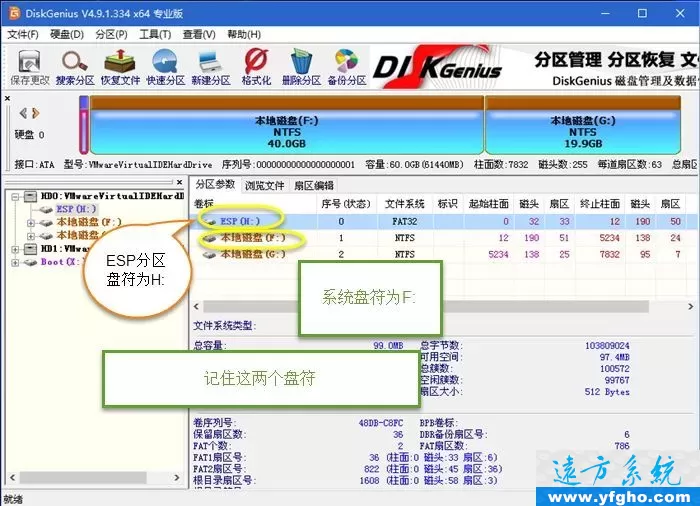Switch to the 扇区编辑 tab
Image resolution: width=700 pixels, height=506 pixels.
[313, 185]
